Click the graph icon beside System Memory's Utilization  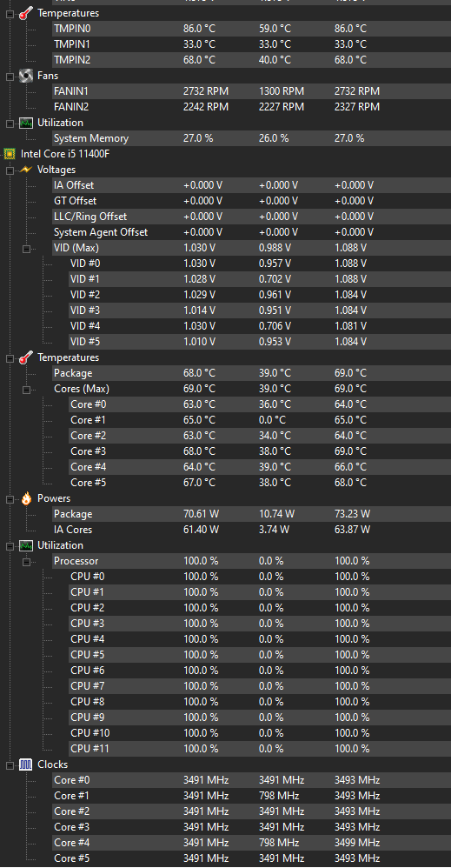coord(25,123)
